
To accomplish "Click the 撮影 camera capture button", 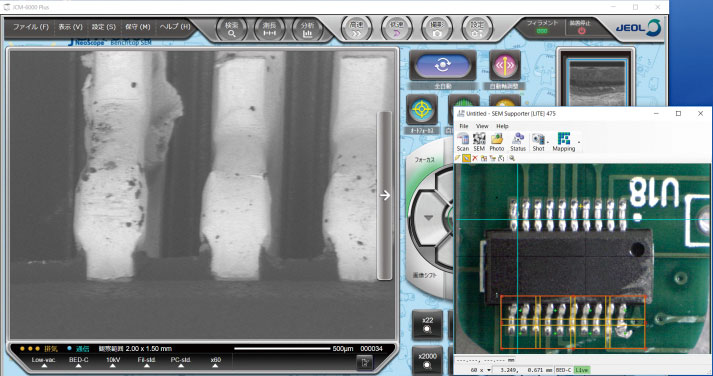I will pyautogui.click(x=437, y=29).
